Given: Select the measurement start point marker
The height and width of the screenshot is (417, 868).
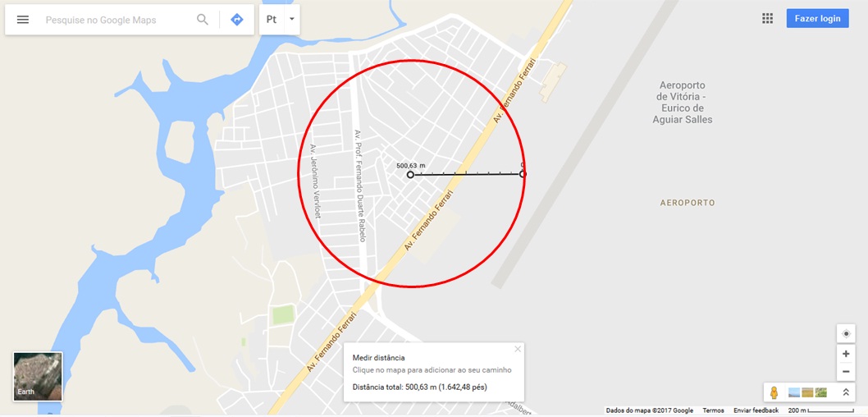Looking at the screenshot, I should click(410, 175).
